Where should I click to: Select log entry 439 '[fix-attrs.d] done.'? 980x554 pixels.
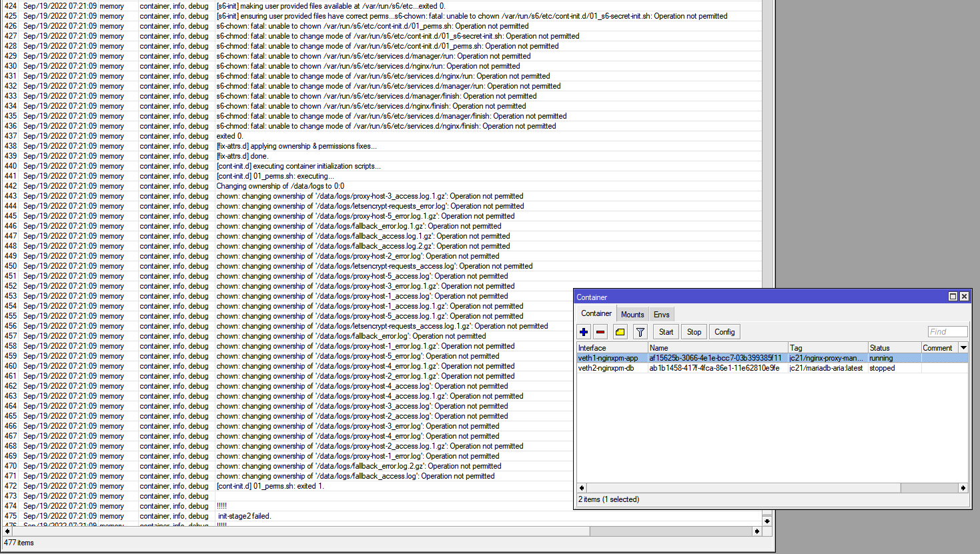tap(381, 156)
